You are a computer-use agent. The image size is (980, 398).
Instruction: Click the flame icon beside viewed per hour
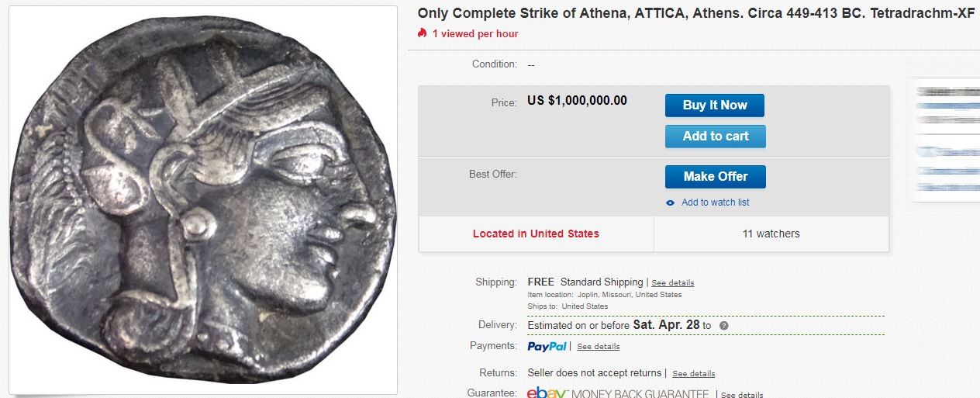[x=422, y=33]
